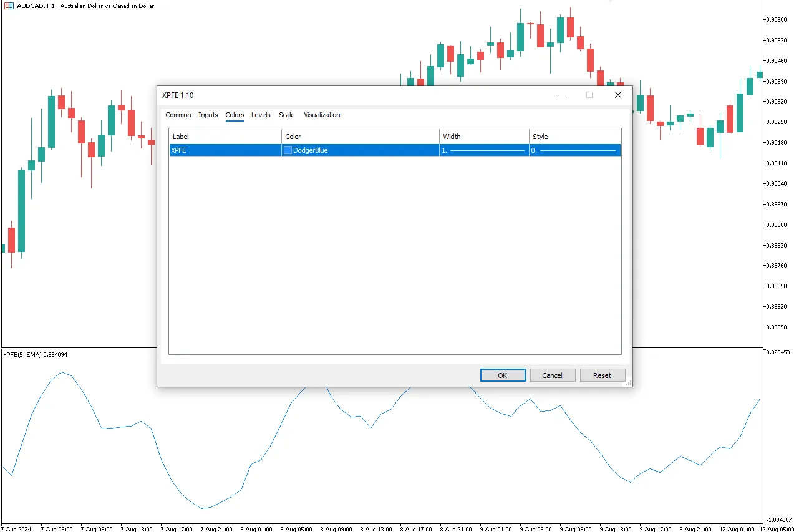Click the resize grip in dialog corner
794x532 pixels.
pyautogui.click(x=628, y=383)
